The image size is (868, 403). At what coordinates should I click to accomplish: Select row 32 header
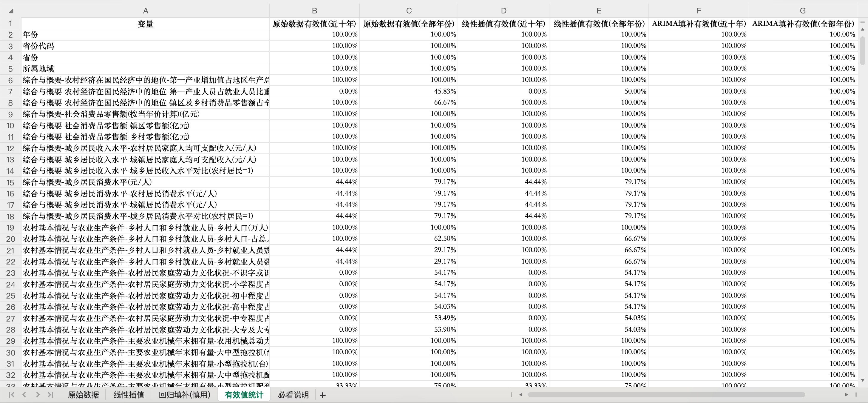pos(10,375)
